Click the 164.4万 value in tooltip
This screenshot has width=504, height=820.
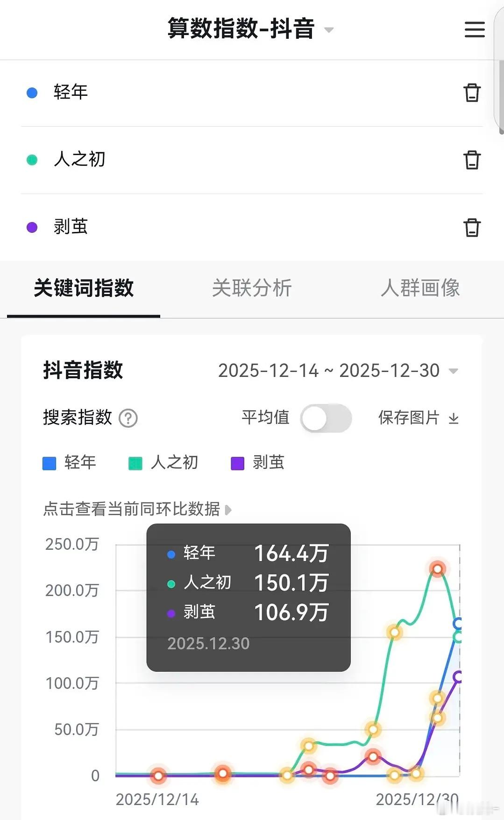click(291, 553)
